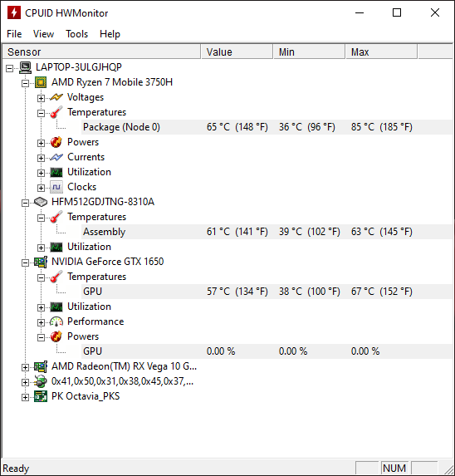Click the Performance gauge icon
The width and height of the screenshot is (455, 476).
[x=56, y=321]
